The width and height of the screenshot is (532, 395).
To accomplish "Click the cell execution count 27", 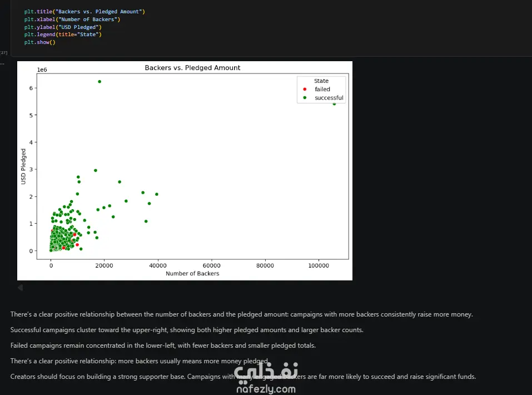I will (x=4, y=53).
